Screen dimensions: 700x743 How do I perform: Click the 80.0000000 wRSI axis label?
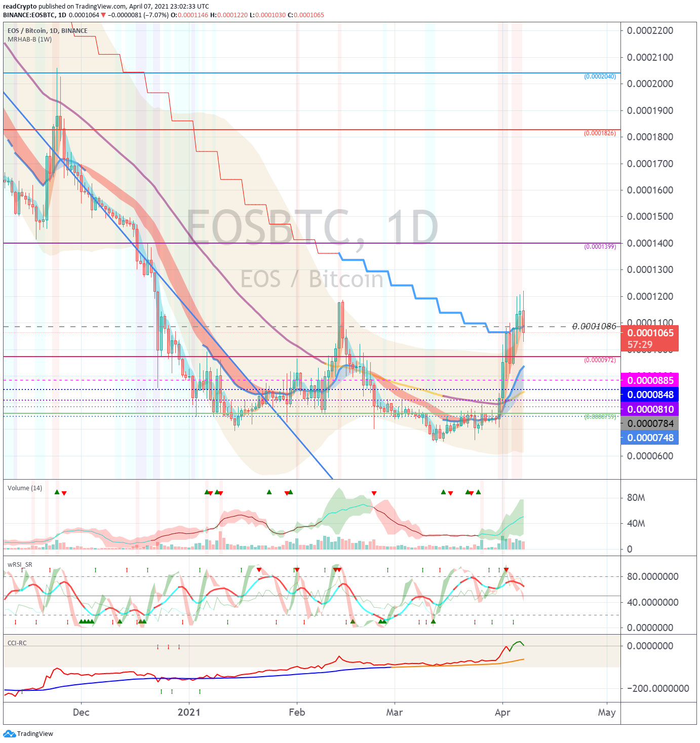652,576
